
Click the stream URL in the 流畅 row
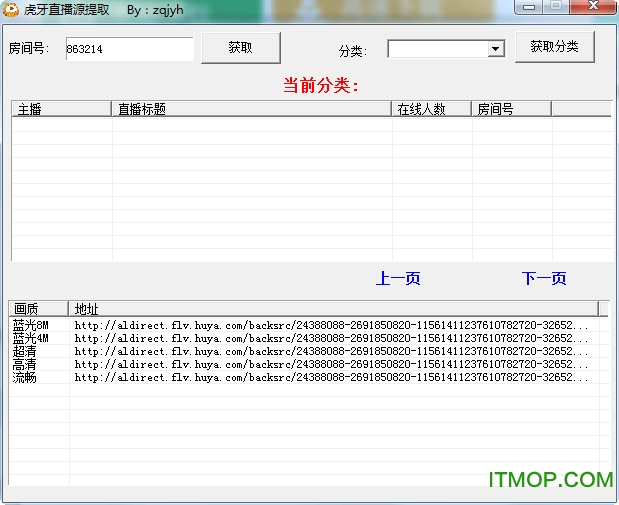tap(331, 377)
